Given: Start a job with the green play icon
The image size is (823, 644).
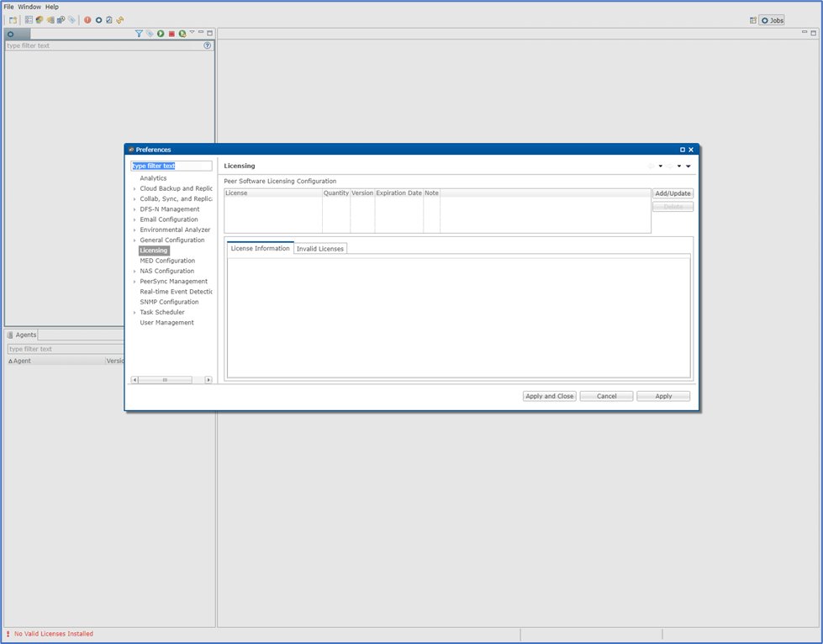Looking at the screenshot, I should [x=161, y=33].
